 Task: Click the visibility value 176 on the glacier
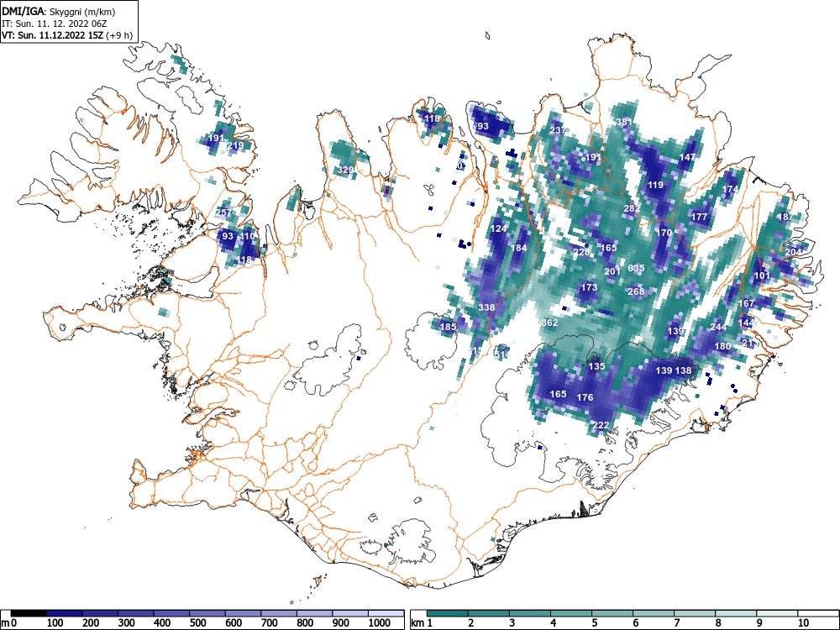click(x=585, y=397)
